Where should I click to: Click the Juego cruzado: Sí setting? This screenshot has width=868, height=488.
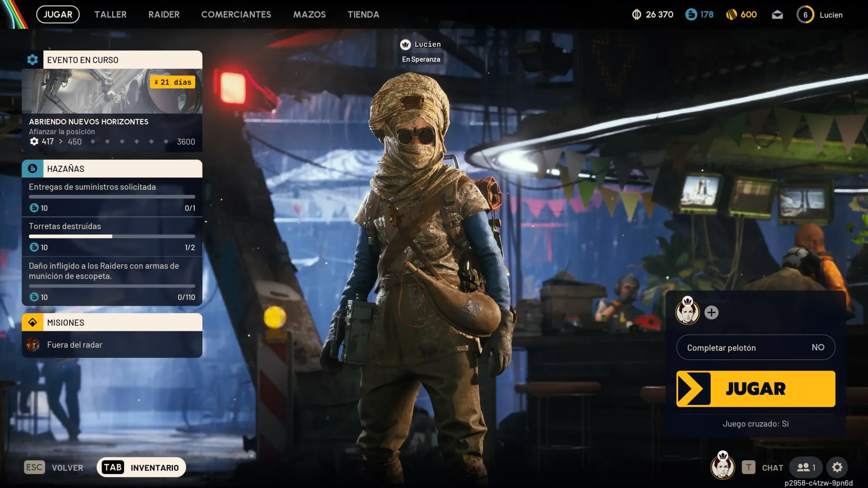click(x=756, y=424)
